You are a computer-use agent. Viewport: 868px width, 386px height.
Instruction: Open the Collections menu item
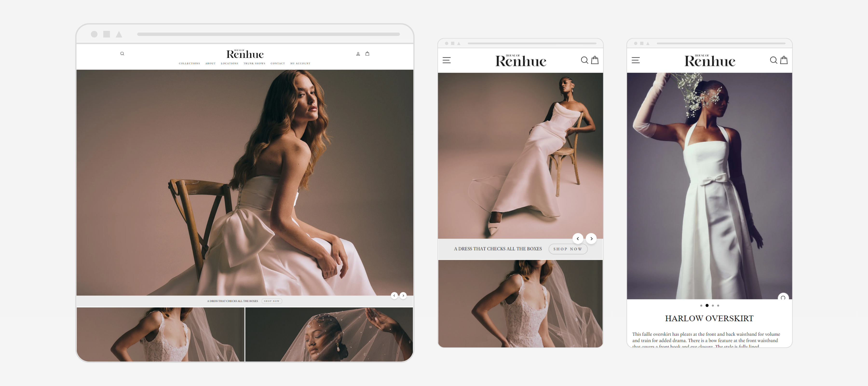pos(189,63)
